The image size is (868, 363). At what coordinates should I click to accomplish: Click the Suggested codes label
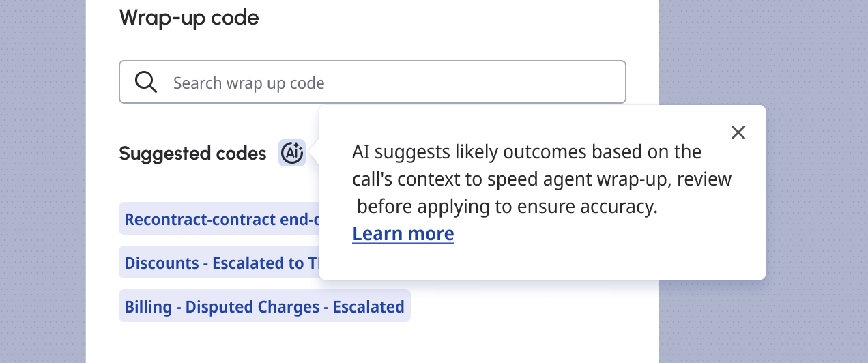[192, 154]
